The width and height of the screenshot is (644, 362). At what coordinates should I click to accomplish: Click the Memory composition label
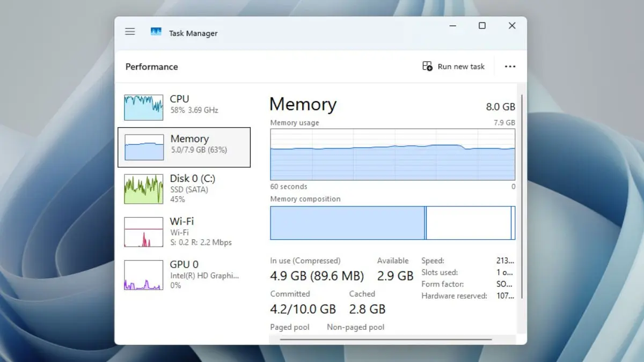point(305,199)
